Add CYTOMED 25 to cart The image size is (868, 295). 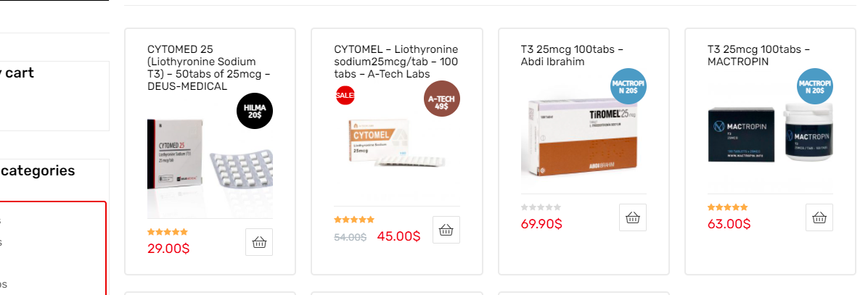[259, 242]
